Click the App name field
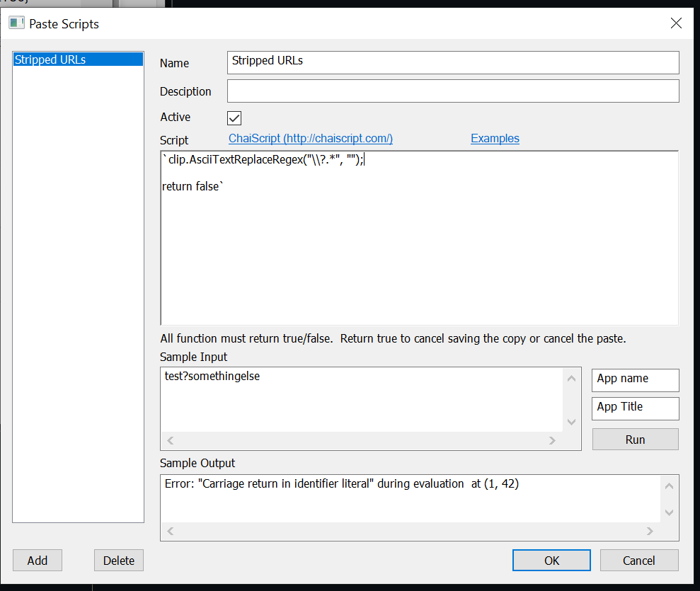This screenshot has height=591, width=700. click(x=636, y=380)
